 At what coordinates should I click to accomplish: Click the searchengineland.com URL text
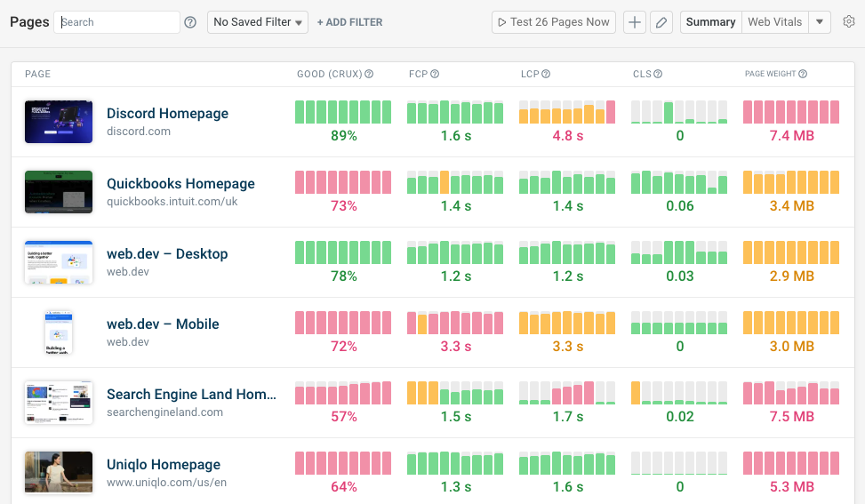pos(165,412)
